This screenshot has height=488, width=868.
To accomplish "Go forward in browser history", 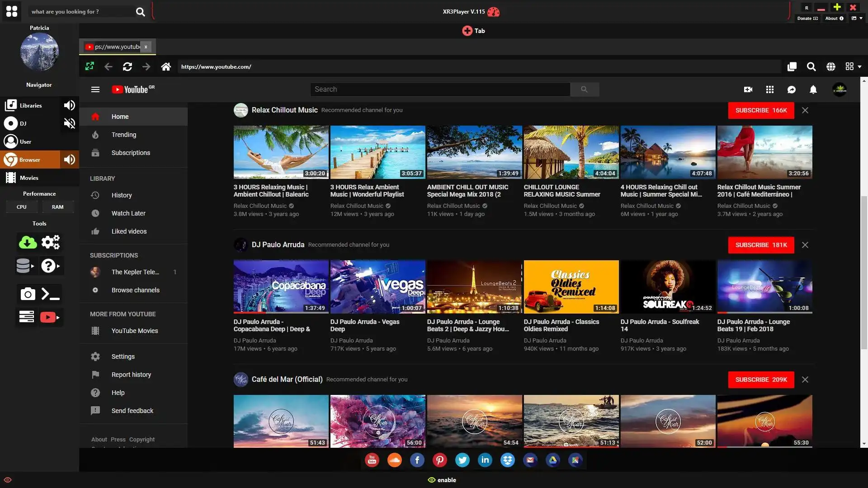I will pos(146,66).
